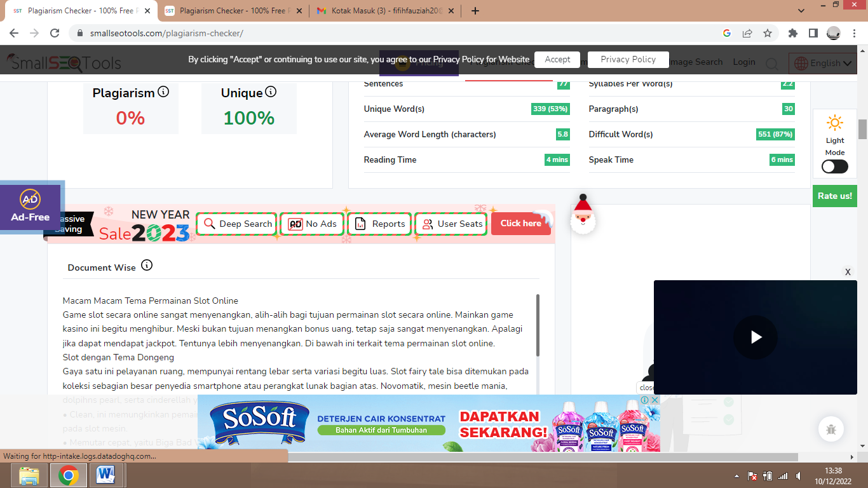Switch to the first Plagiarism Checker tab
The width and height of the screenshot is (868, 488).
[80, 11]
